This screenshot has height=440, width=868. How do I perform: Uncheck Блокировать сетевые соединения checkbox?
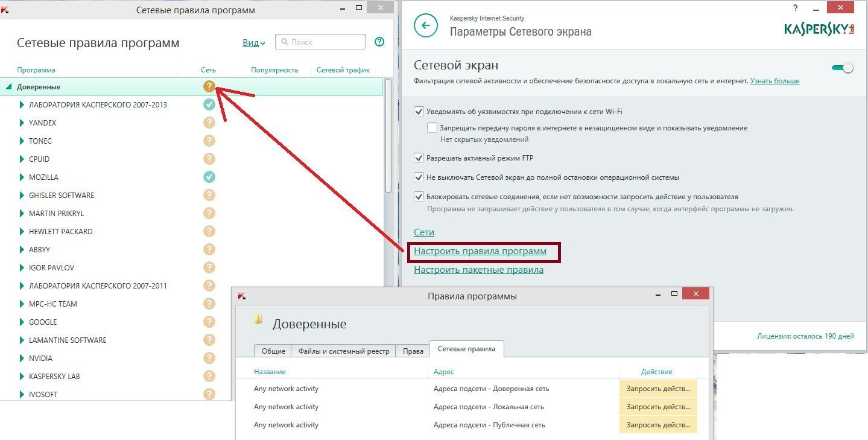point(419,196)
